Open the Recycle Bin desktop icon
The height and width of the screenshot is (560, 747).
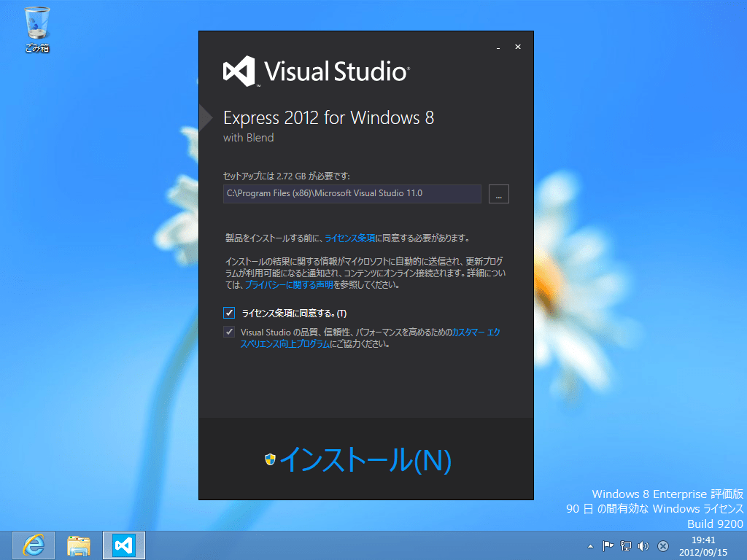click(37, 29)
